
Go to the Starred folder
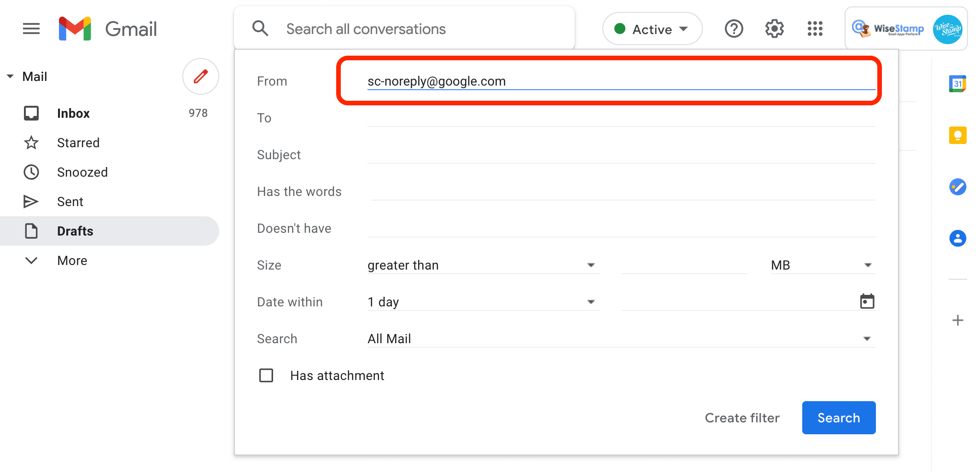[78, 143]
